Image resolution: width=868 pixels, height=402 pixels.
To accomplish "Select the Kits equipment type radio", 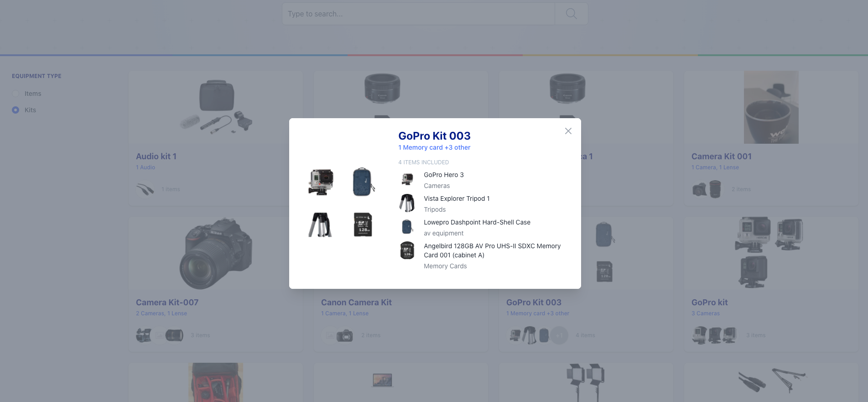I will (16, 110).
